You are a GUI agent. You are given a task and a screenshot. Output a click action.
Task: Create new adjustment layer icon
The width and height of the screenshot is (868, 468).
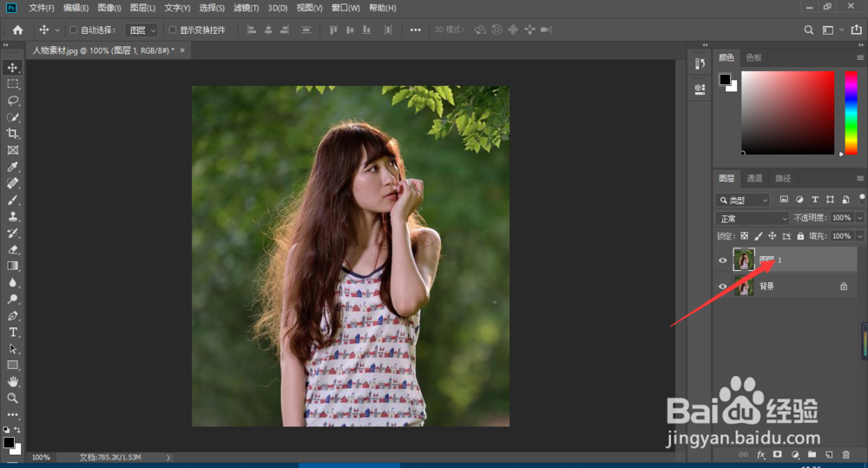(x=795, y=455)
